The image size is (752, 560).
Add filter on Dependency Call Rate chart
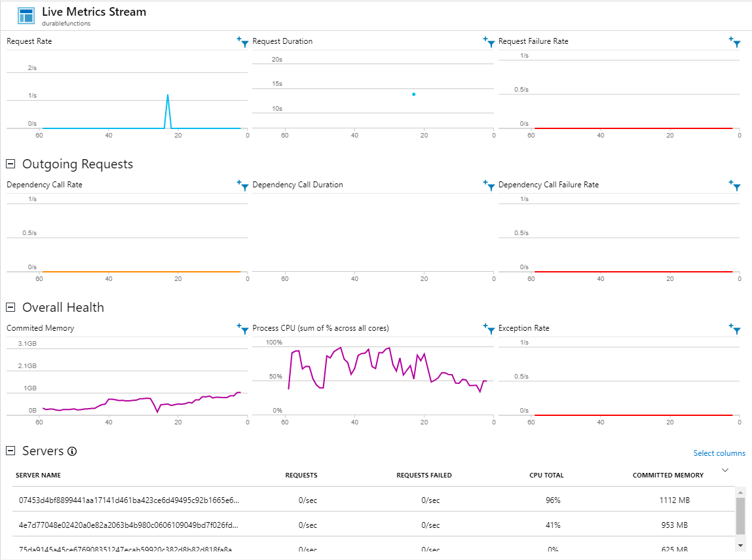[242, 185]
